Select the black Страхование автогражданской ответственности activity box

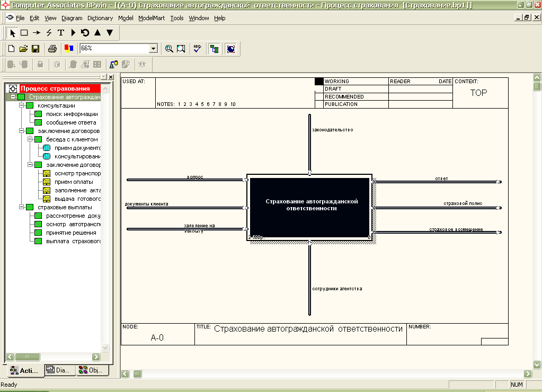pos(310,208)
